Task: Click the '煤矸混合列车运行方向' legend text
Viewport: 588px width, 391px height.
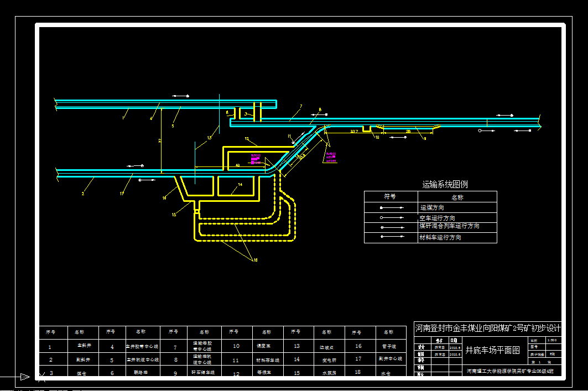Action: coord(449,226)
